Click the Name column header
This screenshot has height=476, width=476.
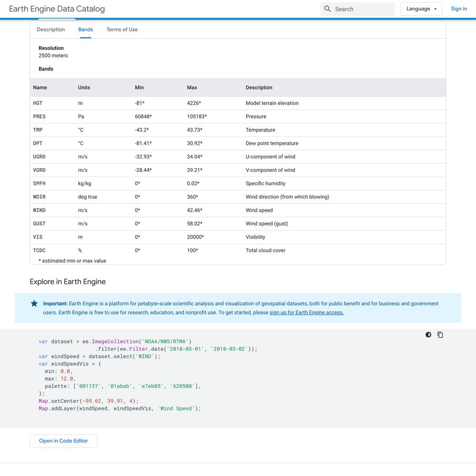pos(40,88)
